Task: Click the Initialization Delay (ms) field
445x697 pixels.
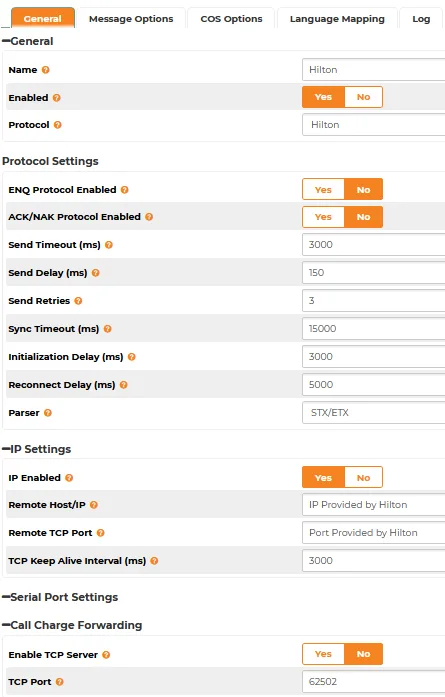Action: click(373, 357)
